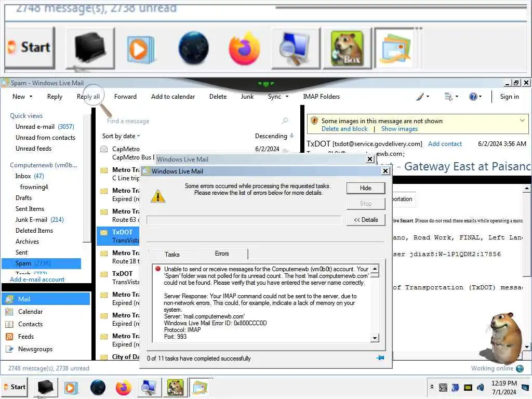This screenshot has height=399, width=532.
Task: Open the New message dropdown arrow
Action: 31,97
